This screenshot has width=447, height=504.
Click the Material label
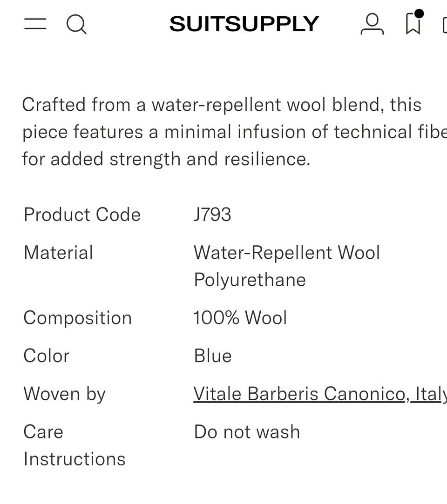[58, 253]
